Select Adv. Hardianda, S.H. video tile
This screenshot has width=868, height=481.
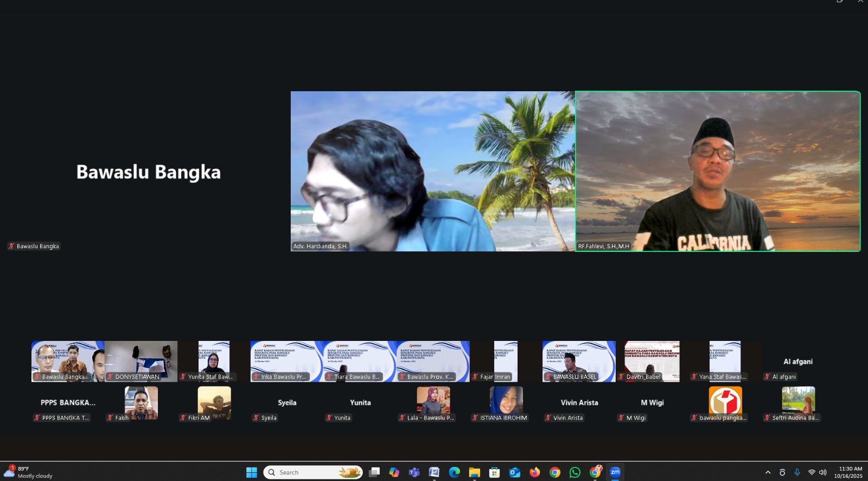pos(432,171)
